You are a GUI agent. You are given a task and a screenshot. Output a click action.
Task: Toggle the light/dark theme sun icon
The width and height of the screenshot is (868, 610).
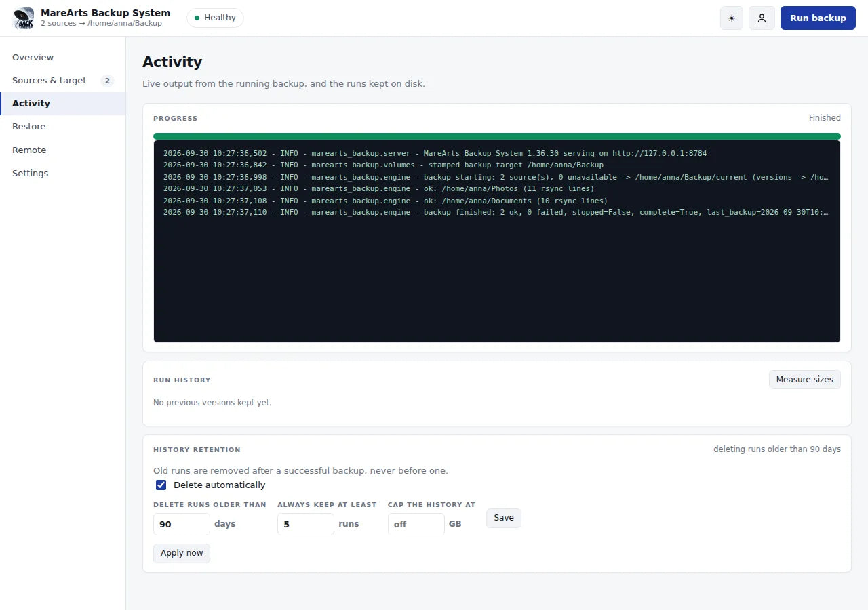coord(732,18)
